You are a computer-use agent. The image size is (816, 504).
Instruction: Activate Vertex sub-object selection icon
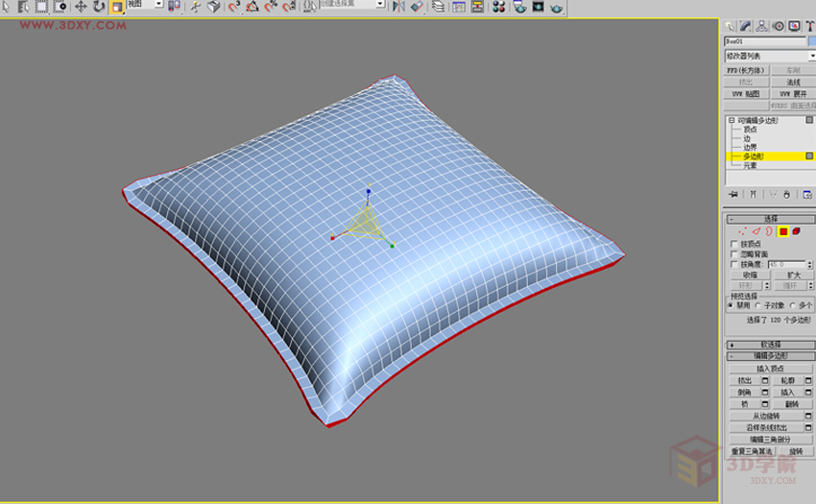tap(742, 231)
